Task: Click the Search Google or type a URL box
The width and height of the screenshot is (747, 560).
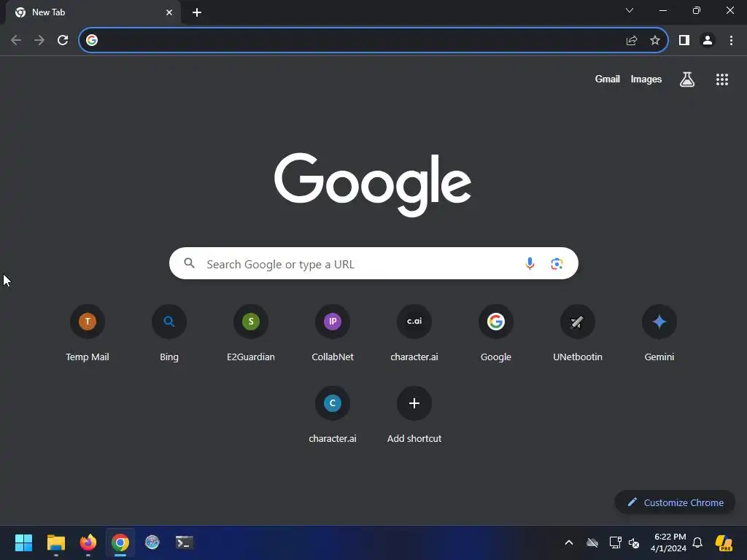Action: pyautogui.click(x=373, y=263)
